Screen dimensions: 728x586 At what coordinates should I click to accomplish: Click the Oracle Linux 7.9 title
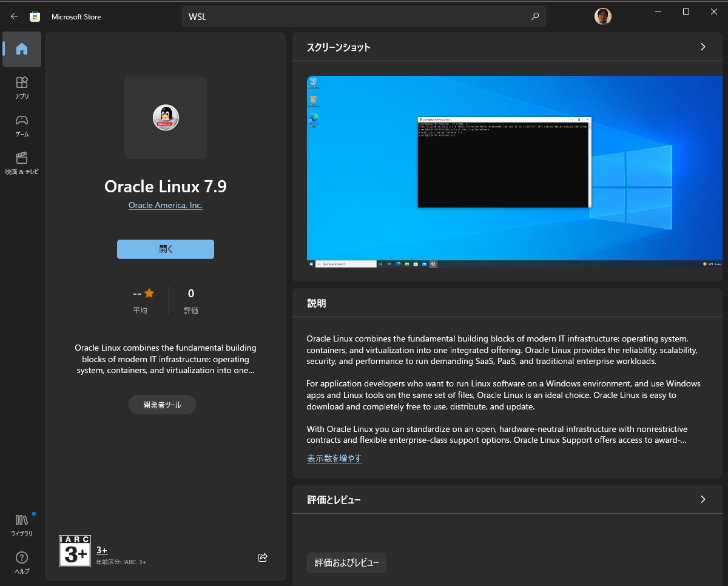[166, 186]
